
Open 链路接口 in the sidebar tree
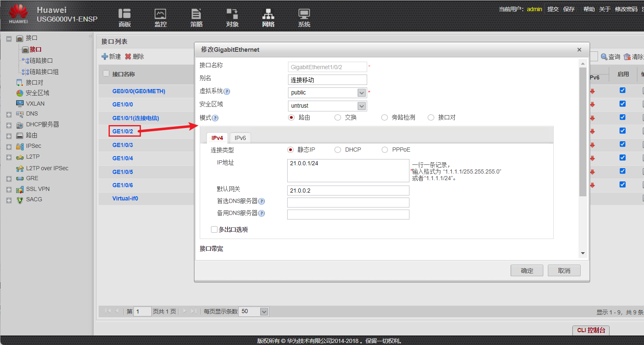tap(41, 60)
